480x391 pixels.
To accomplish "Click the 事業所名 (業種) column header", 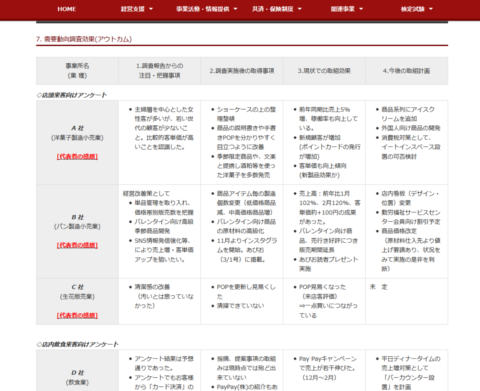I will click(77, 71).
